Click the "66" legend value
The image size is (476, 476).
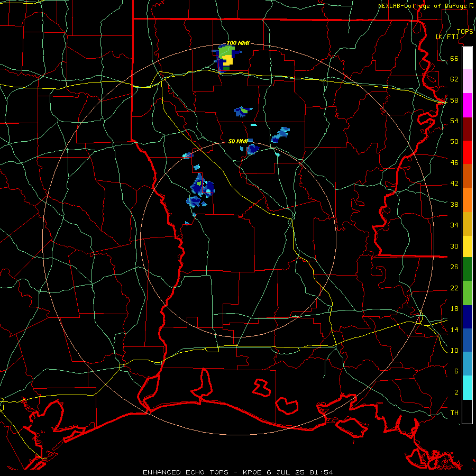tap(454, 58)
